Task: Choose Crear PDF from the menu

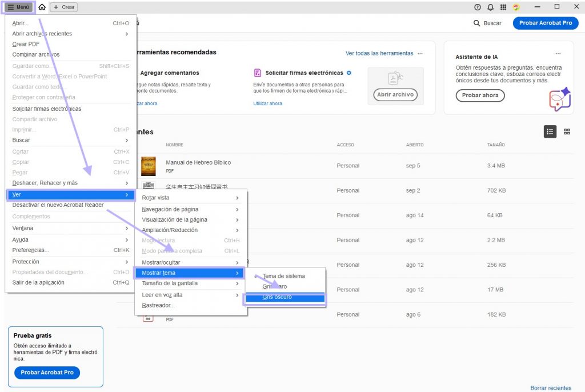Action: (70, 44)
